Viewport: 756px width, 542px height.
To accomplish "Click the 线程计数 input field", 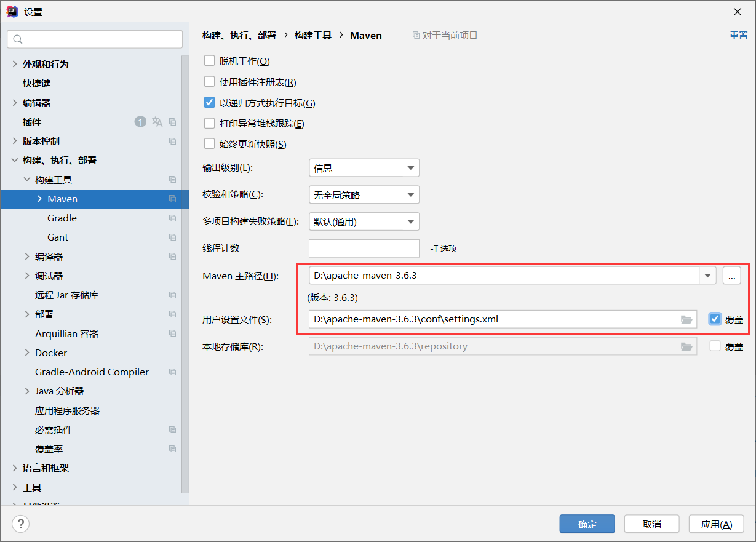I will (364, 249).
